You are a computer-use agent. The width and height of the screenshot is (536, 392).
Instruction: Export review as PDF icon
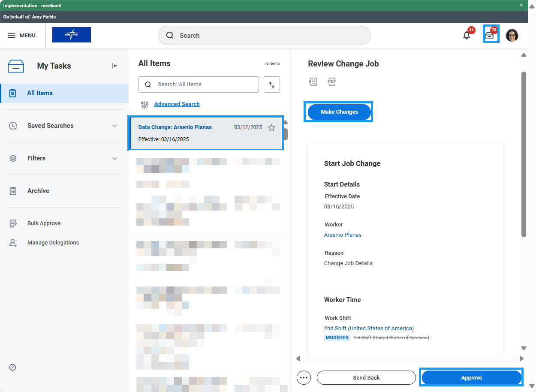tap(332, 81)
